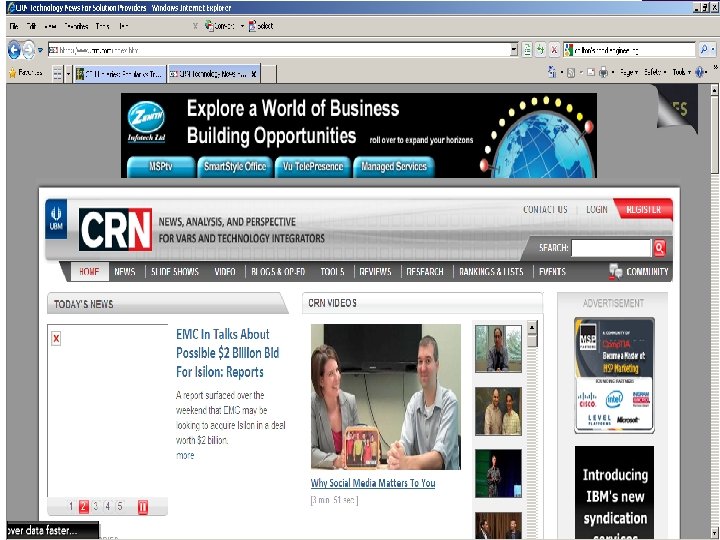Open a new blank tab
Image resolution: width=720 pixels, height=540 pixels.
[269, 74]
